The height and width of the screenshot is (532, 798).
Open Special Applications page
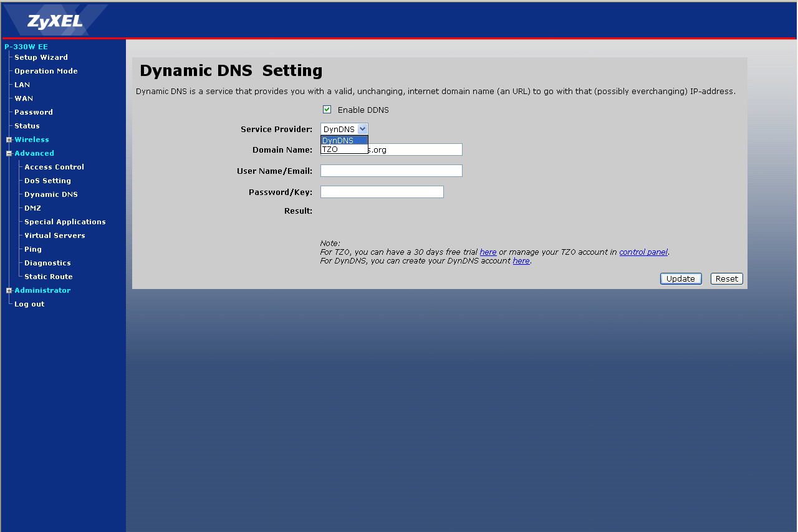coord(65,222)
